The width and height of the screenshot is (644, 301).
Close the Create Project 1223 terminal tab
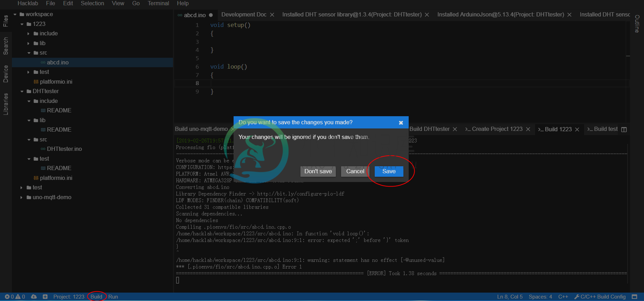pyautogui.click(x=528, y=129)
